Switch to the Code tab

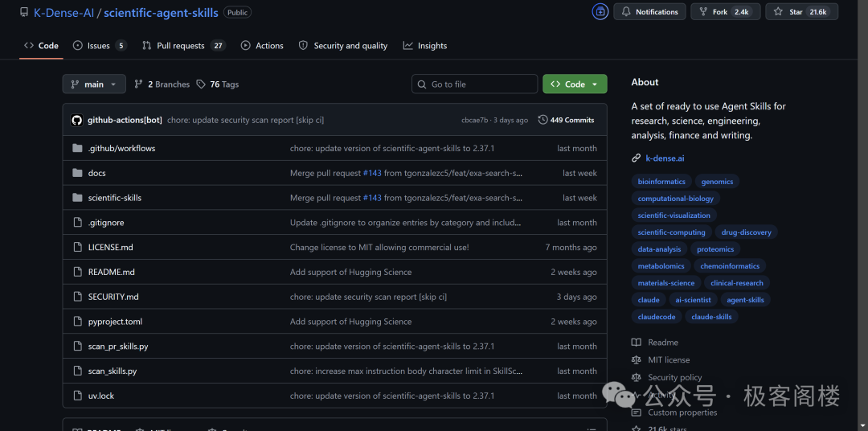click(x=41, y=45)
